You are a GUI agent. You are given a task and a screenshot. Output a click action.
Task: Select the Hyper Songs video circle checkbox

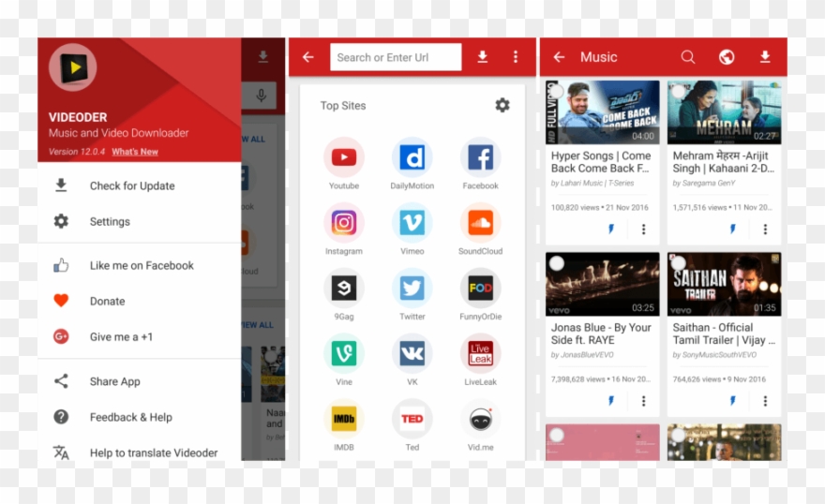coord(556,91)
